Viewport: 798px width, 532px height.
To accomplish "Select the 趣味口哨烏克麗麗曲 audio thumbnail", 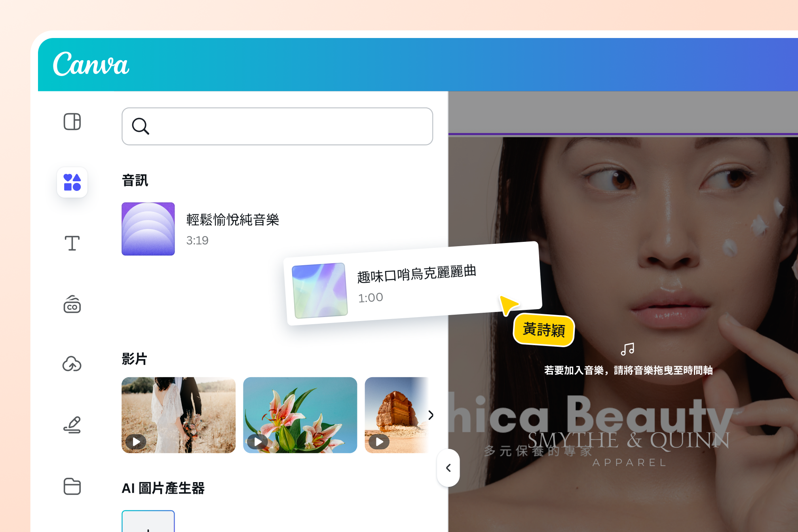I will pos(320,291).
